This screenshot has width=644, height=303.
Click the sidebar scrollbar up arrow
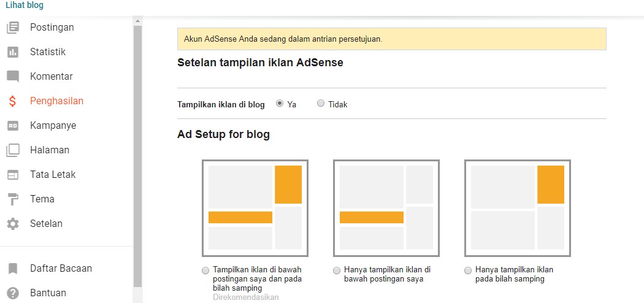tap(137, 20)
